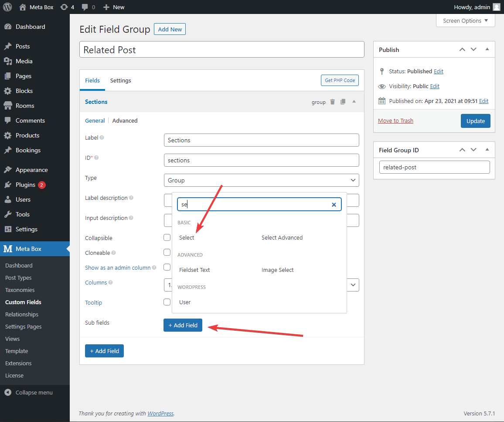Select 'Select' from the field type picker
This screenshot has height=422, width=504.
tap(186, 237)
